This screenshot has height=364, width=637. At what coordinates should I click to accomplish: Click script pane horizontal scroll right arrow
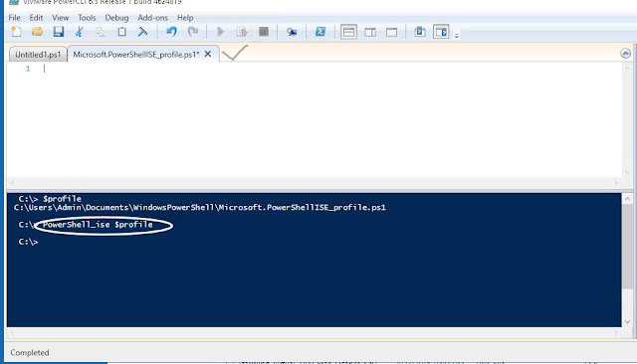pyautogui.click(x=617, y=183)
